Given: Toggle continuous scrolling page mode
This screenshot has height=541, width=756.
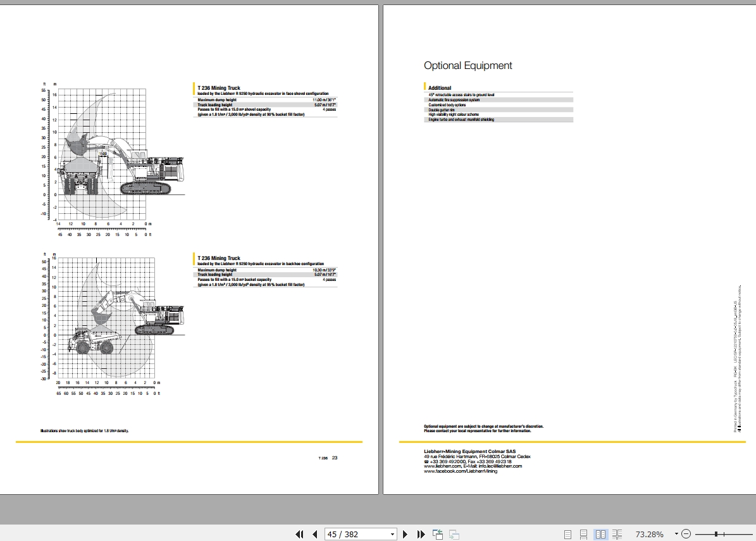Looking at the screenshot, I should 584,534.
